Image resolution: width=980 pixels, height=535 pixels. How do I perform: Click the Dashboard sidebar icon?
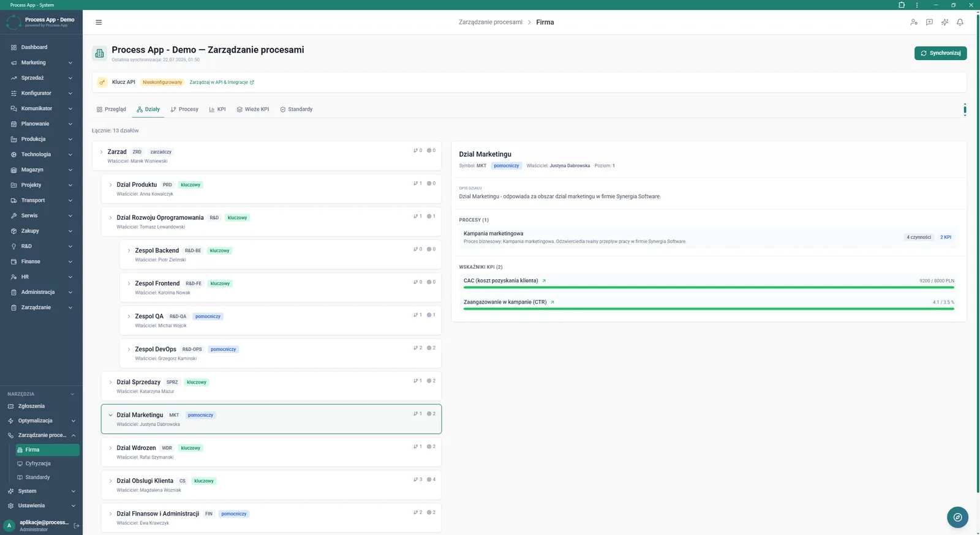click(x=13, y=47)
